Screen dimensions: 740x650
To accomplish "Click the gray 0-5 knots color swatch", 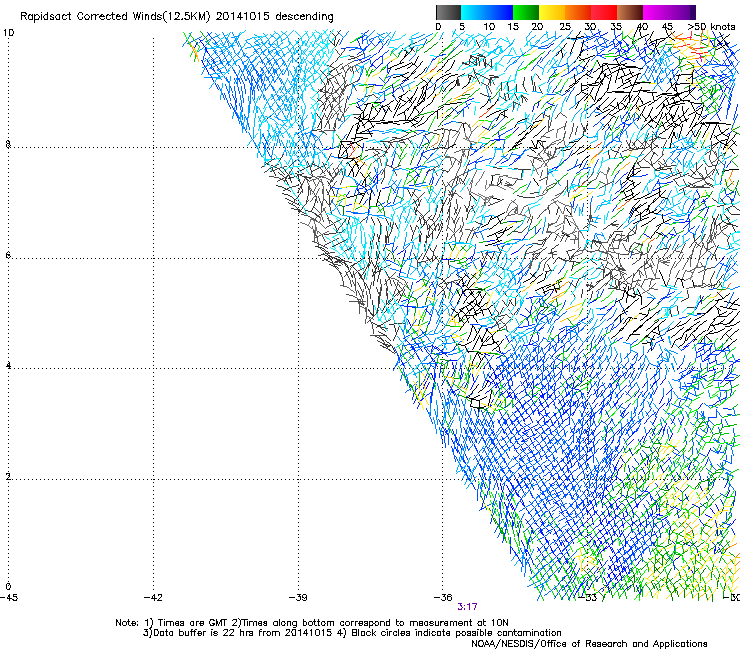I will pos(448,12).
